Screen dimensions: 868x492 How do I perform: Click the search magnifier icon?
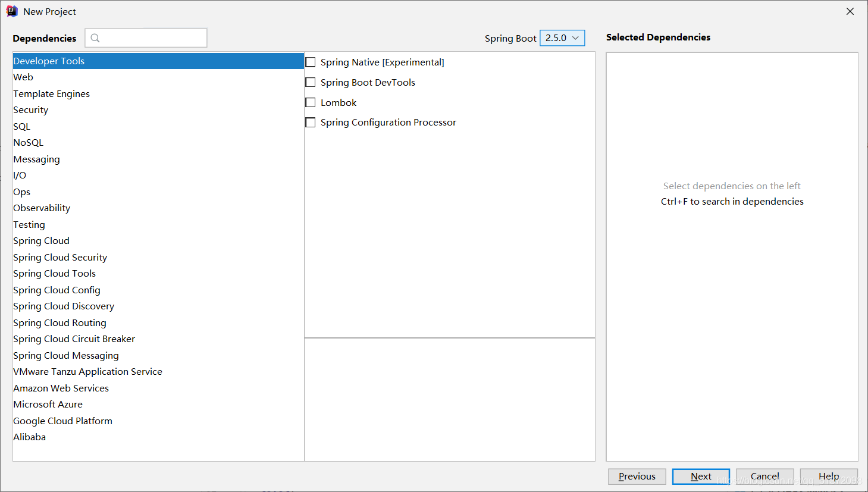tap(95, 38)
